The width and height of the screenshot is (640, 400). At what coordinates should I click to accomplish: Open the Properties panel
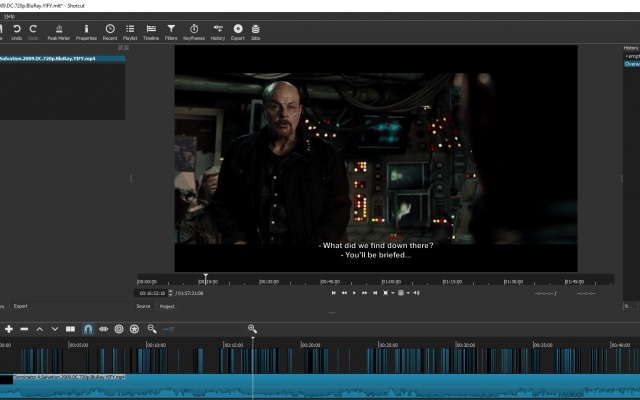pyautogui.click(x=86, y=32)
